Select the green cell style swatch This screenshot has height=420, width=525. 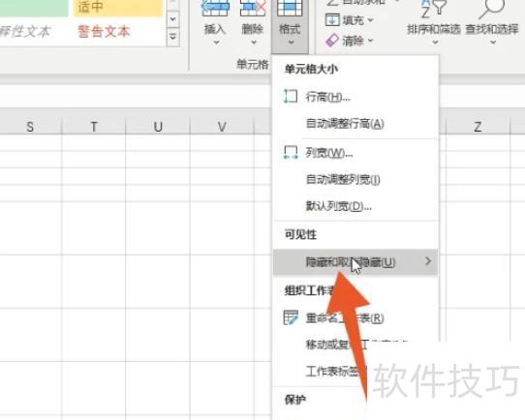34,8
